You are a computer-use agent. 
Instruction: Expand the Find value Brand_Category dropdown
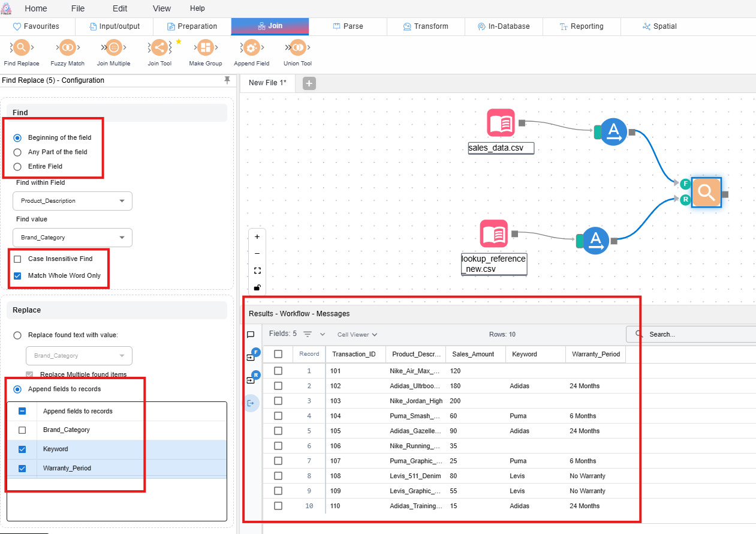(x=72, y=238)
